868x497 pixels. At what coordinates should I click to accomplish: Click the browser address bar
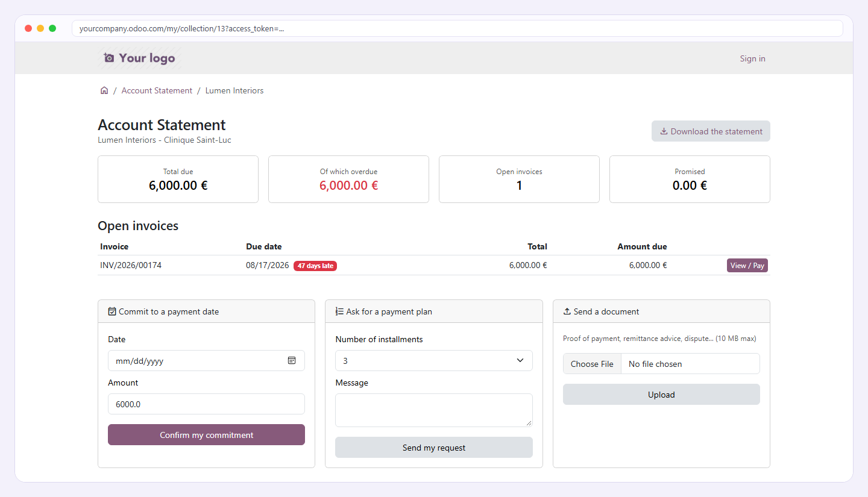pyautogui.click(x=457, y=28)
